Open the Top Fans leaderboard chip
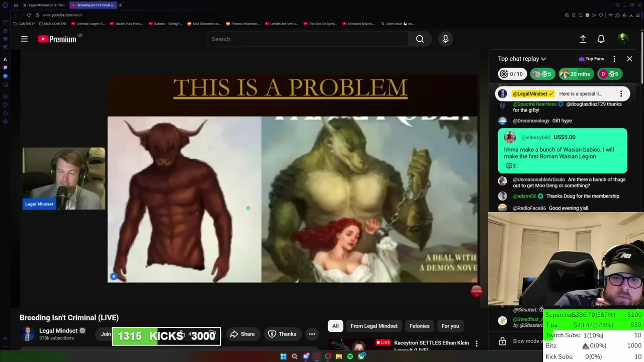This screenshot has height=362, width=644. [x=591, y=59]
